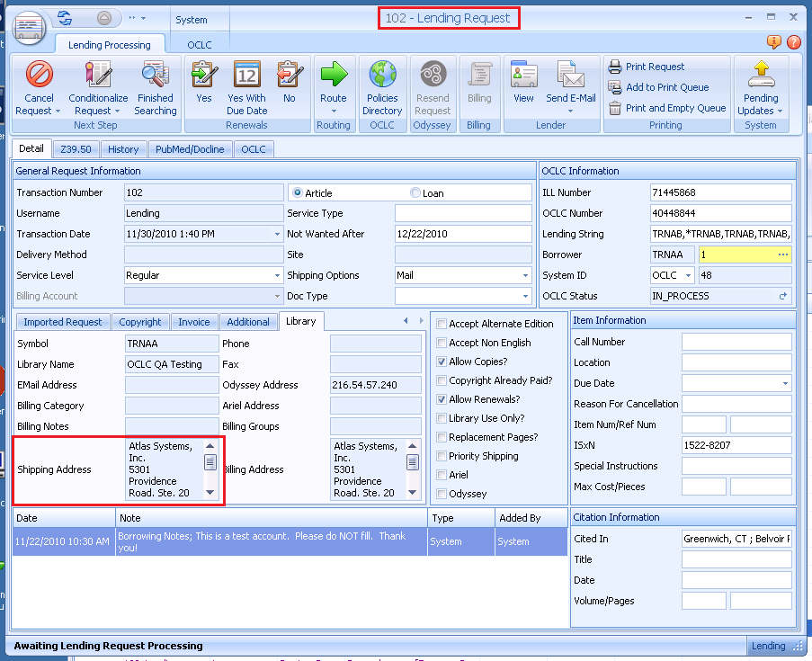Screen dimensions: 812x661
Task: Open the Copyright tab
Action: pos(140,322)
